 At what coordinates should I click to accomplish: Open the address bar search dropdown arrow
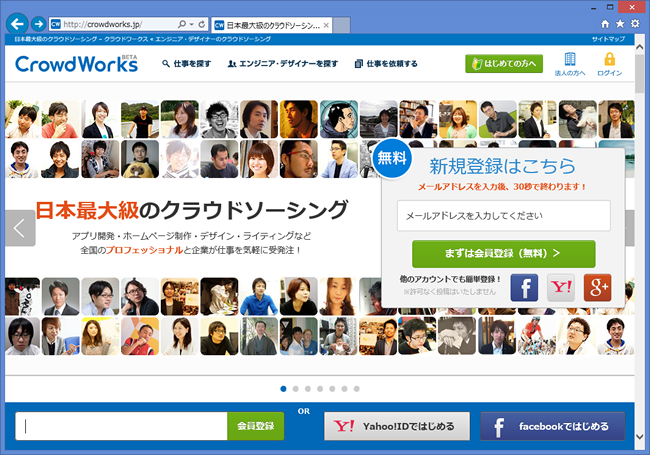coord(190,22)
